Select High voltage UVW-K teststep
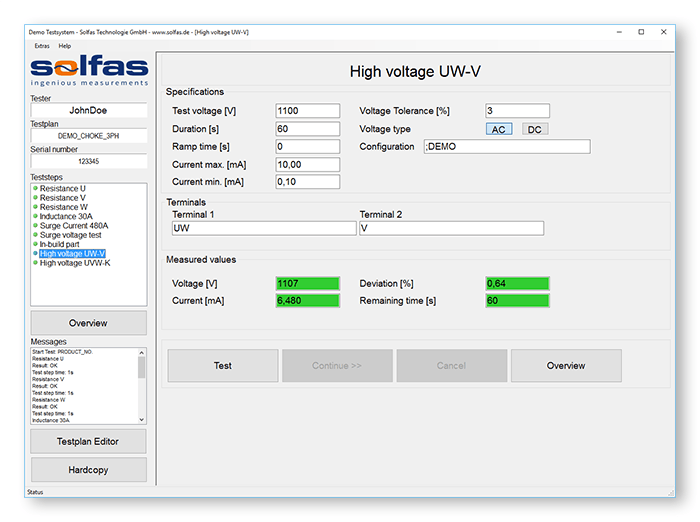The height and width of the screenshot is (522, 700). tap(75, 263)
